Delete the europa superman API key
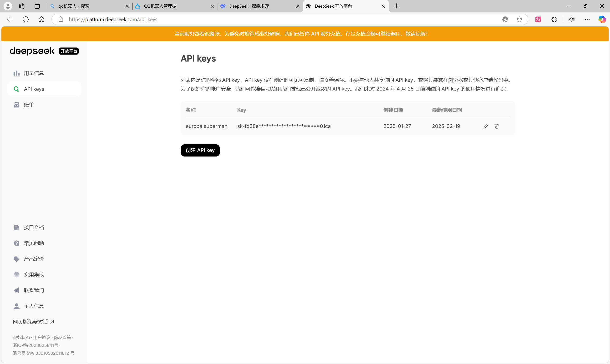This screenshot has height=364, width=610. tap(496, 126)
